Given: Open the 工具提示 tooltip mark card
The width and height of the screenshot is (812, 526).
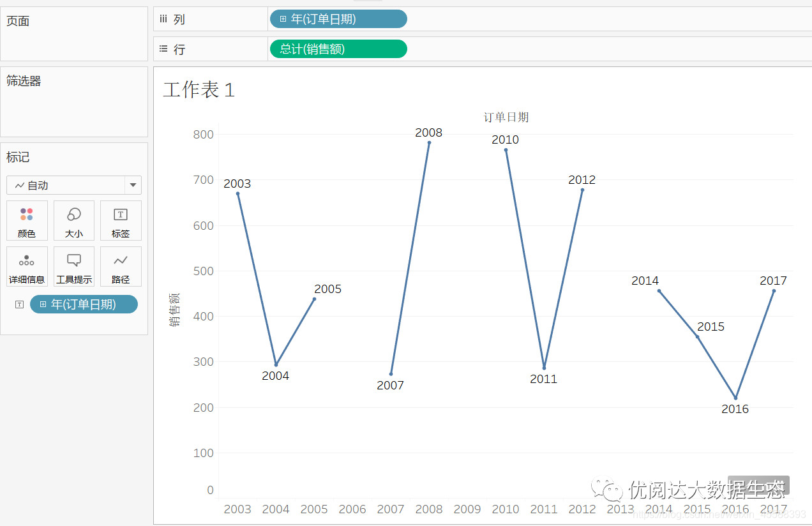Looking at the screenshot, I should 74,267.
